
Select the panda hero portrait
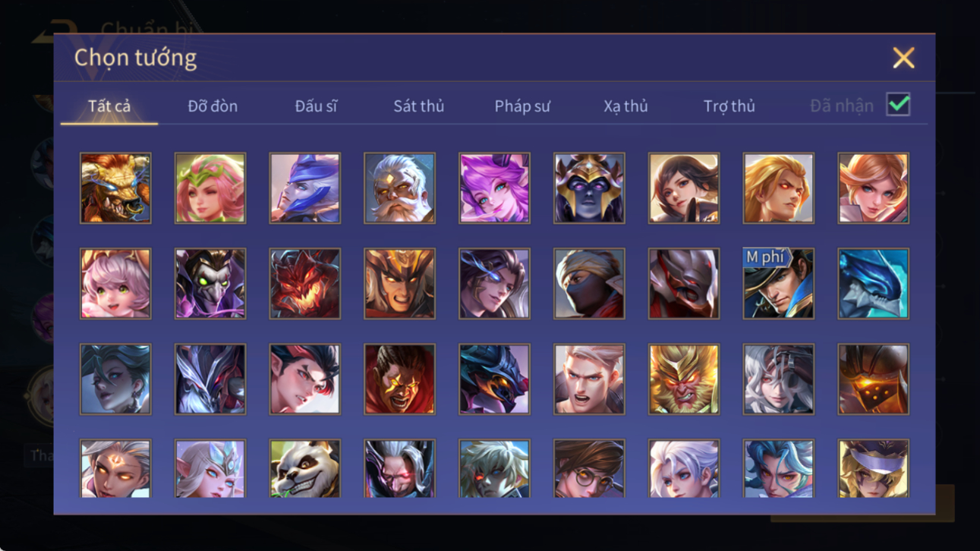[304, 468]
